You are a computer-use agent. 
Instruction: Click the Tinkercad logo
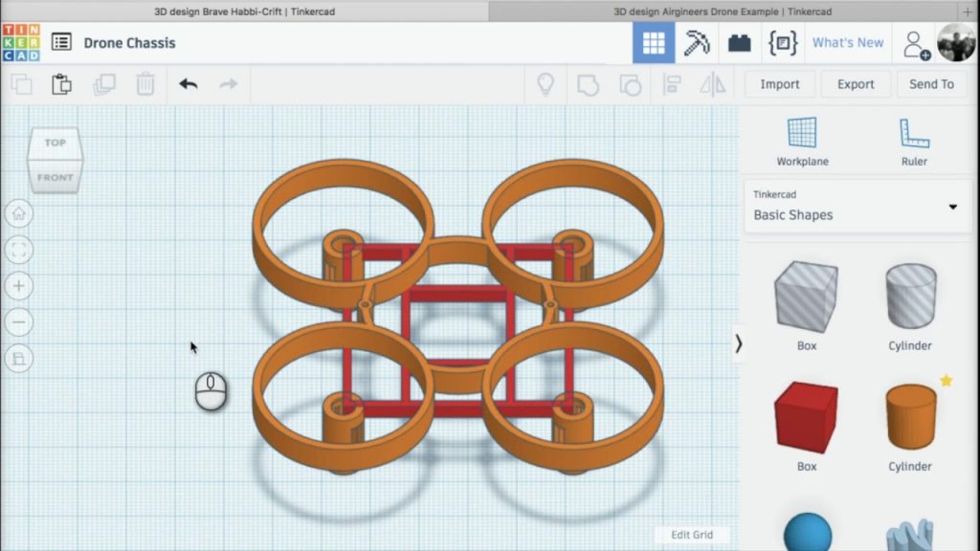(x=21, y=42)
